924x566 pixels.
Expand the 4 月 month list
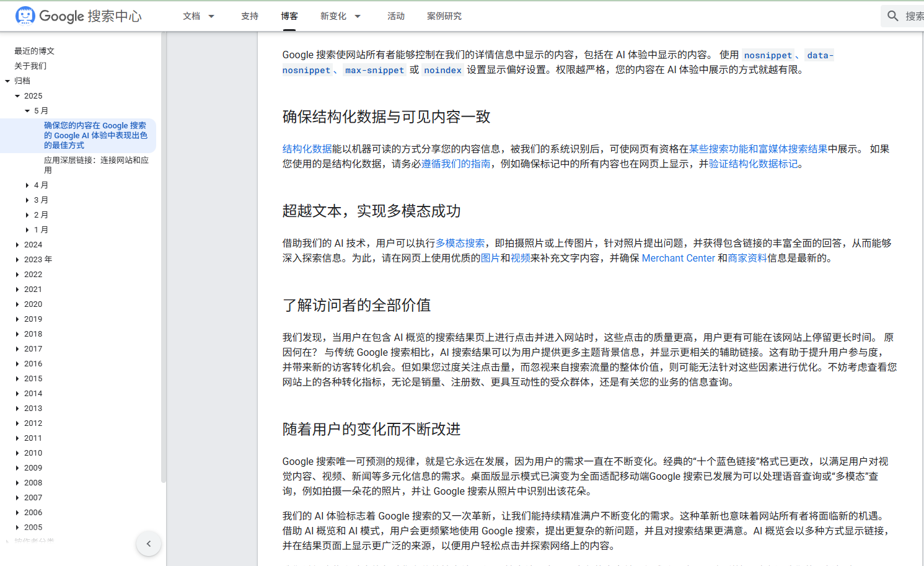[x=27, y=185]
